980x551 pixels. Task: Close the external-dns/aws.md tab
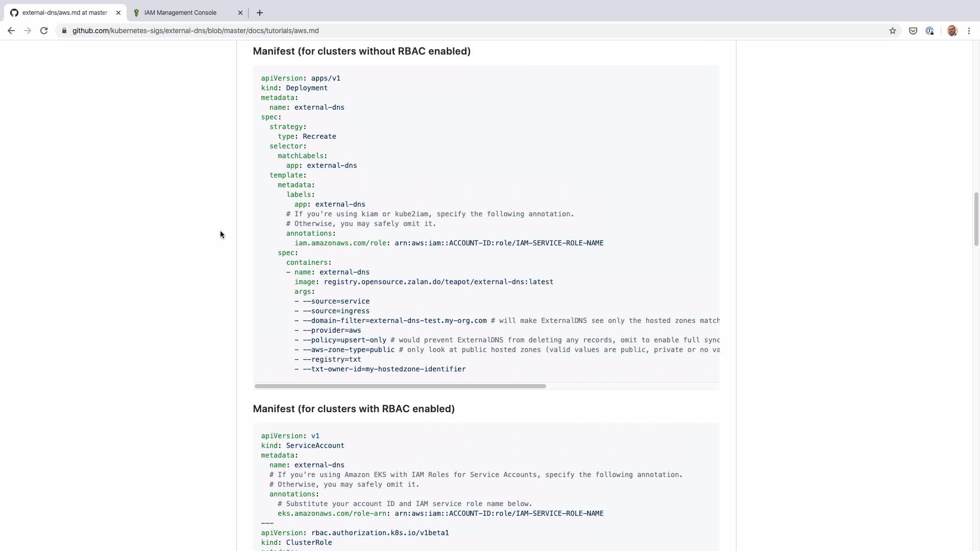118,13
